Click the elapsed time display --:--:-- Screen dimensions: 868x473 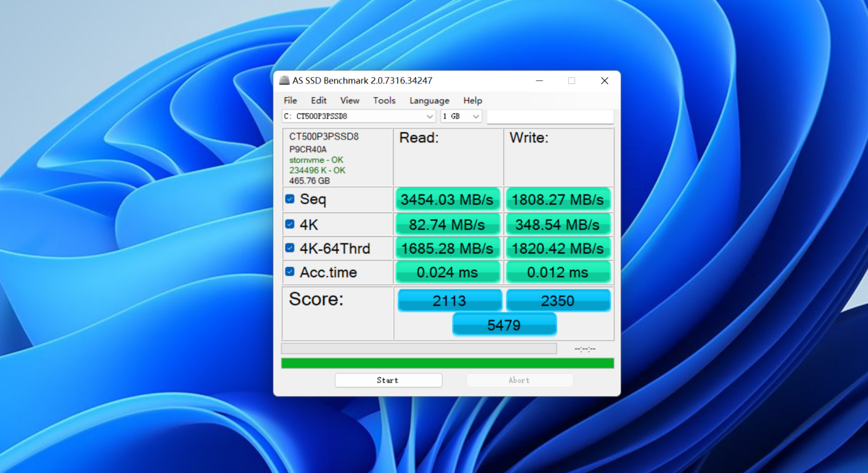(585, 349)
